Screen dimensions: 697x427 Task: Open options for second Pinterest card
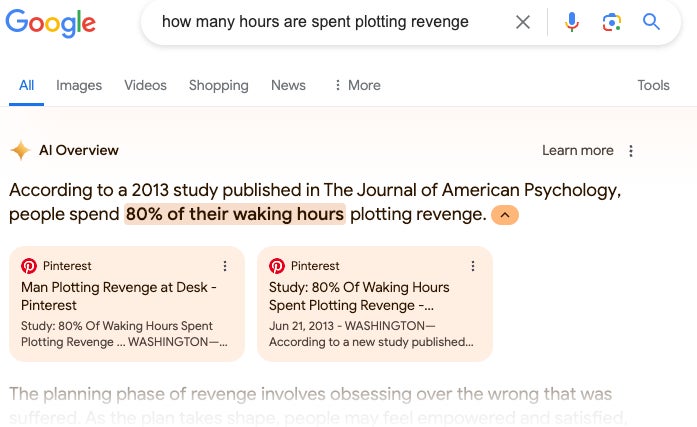pos(473,266)
